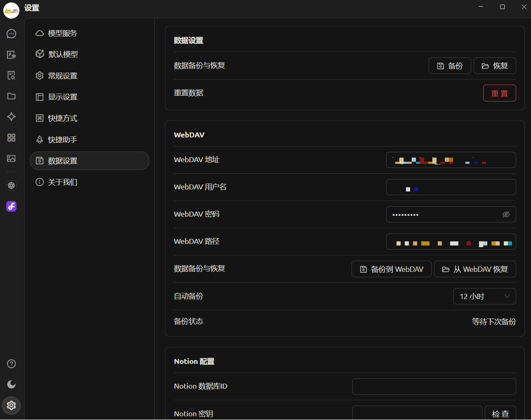This screenshot has width=531, height=420.
Task: Focus the Notion 密钥 input field
Action: (x=417, y=413)
